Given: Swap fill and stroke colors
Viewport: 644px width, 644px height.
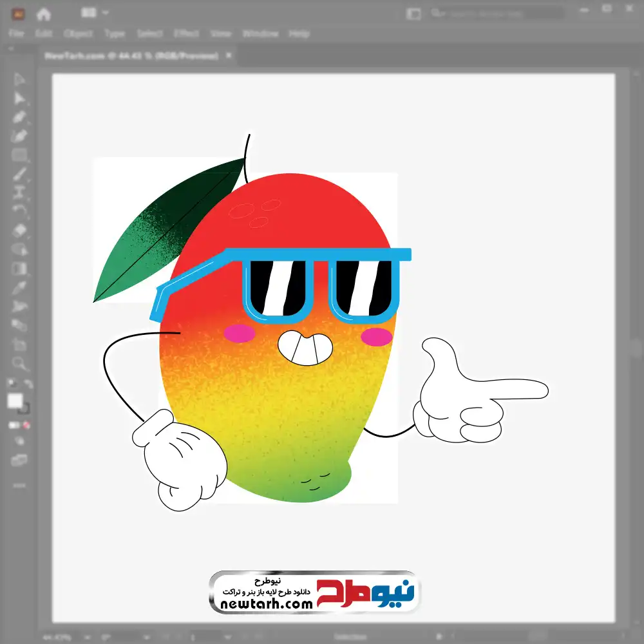Looking at the screenshot, I should click(x=27, y=384).
